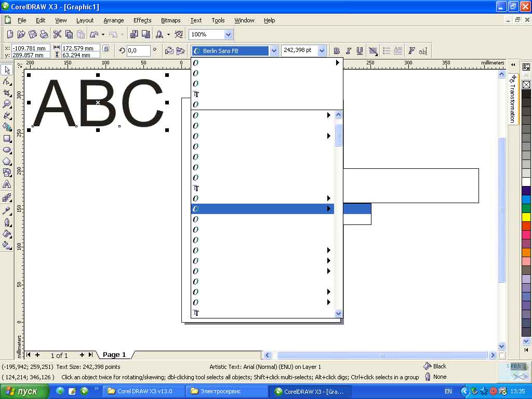Image resolution: width=532 pixels, height=399 pixels.
Task: Open Character Formatting (F icon)
Action: [x=411, y=50]
